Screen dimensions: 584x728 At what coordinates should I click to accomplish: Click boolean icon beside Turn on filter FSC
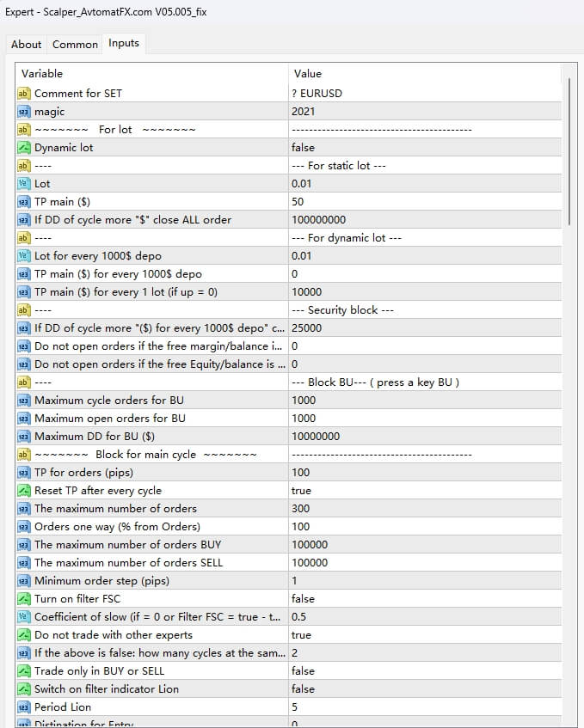coord(23,599)
